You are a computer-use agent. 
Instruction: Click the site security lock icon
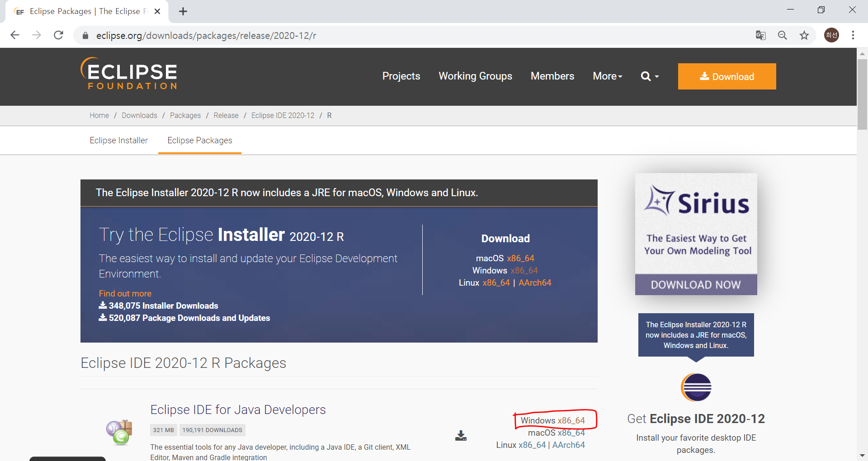85,35
